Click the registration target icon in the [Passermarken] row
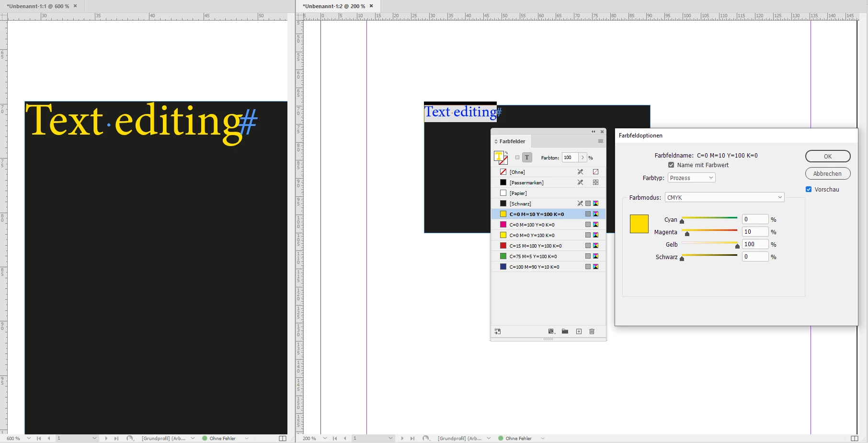The width and height of the screenshot is (868, 443). 596,182
